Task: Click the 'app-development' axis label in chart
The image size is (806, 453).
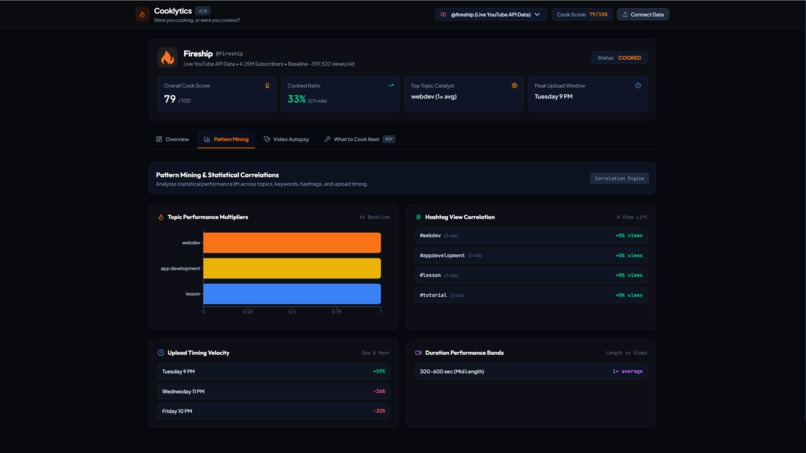Action: click(x=180, y=268)
